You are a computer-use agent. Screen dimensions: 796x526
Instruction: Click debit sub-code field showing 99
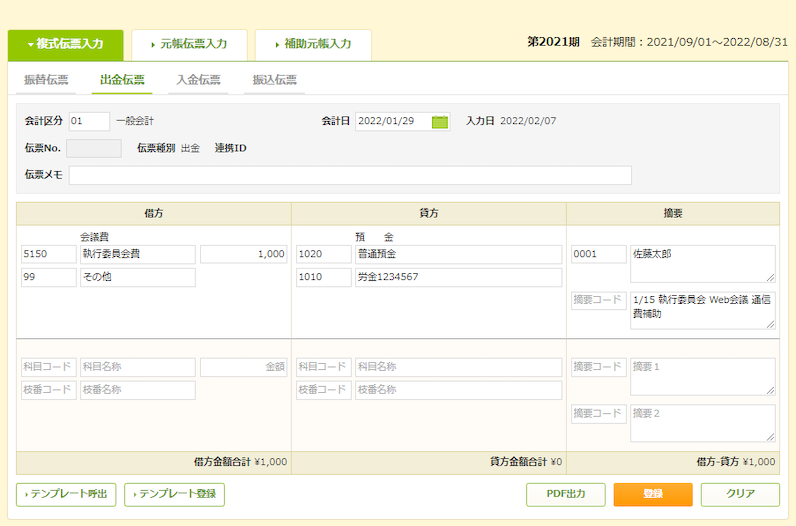pyautogui.click(x=48, y=277)
